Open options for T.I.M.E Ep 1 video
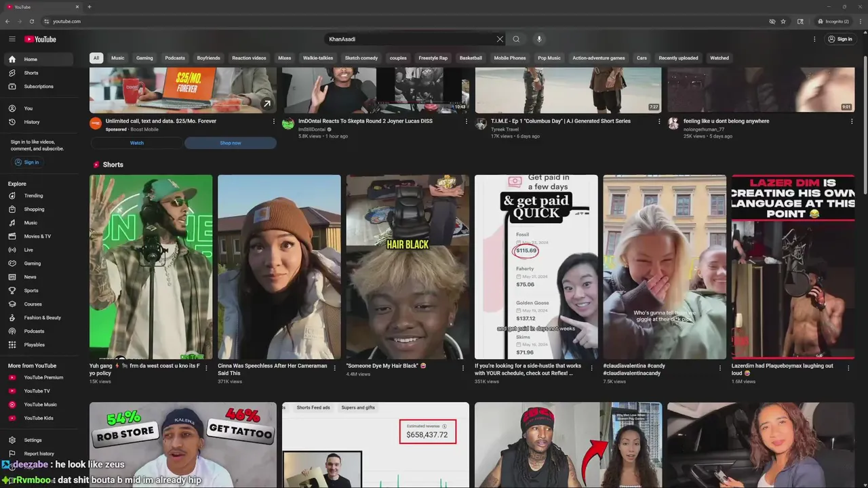Viewport: 868px width, 488px height. pos(659,121)
